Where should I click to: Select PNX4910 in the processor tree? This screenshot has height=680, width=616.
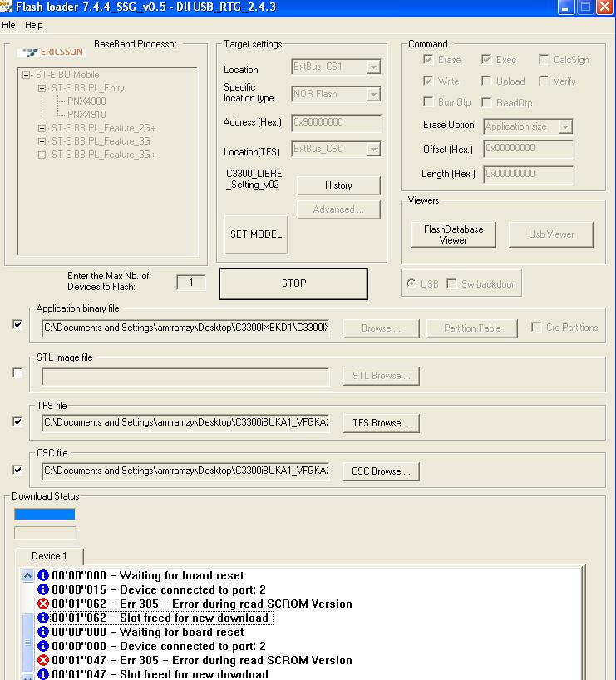86,115
